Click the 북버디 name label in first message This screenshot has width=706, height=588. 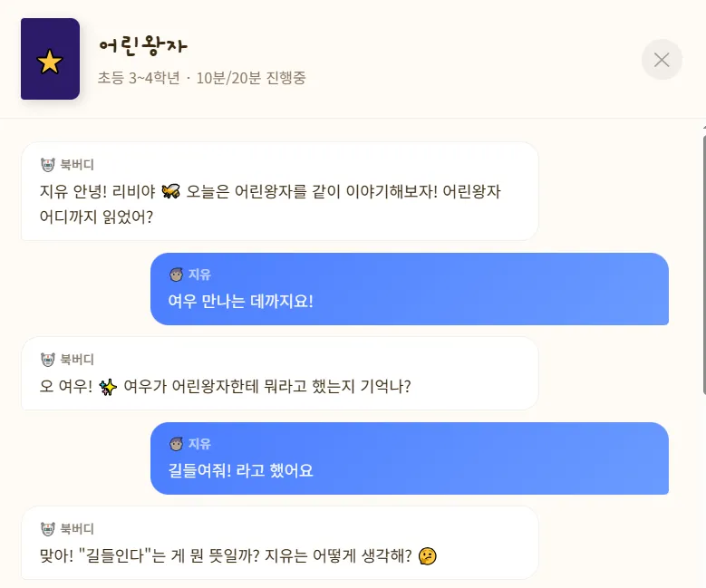[77, 165]
